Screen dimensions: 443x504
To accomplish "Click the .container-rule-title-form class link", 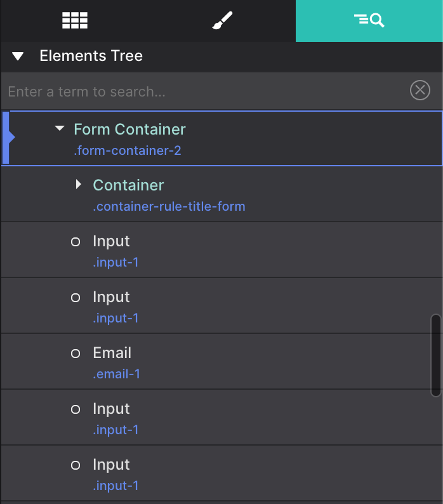I will pyautogui.click(x=169, y=206).
